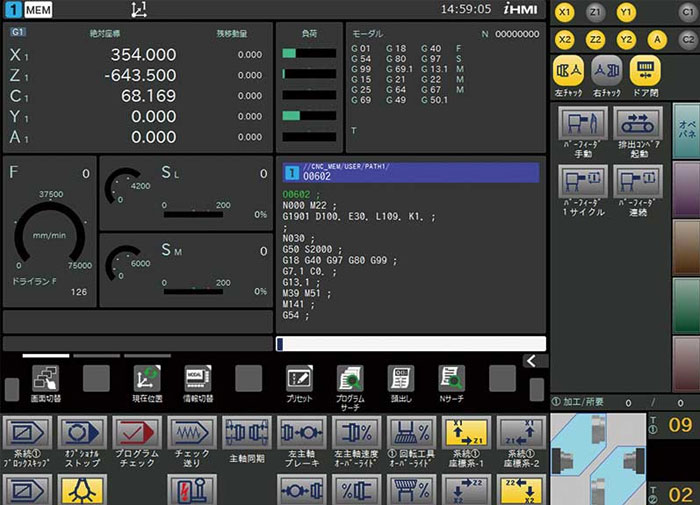Image resolution: width=700 pixels, height=505 pixels.
Task: Click the SL spindle override bar
Action: click(193, 215)
